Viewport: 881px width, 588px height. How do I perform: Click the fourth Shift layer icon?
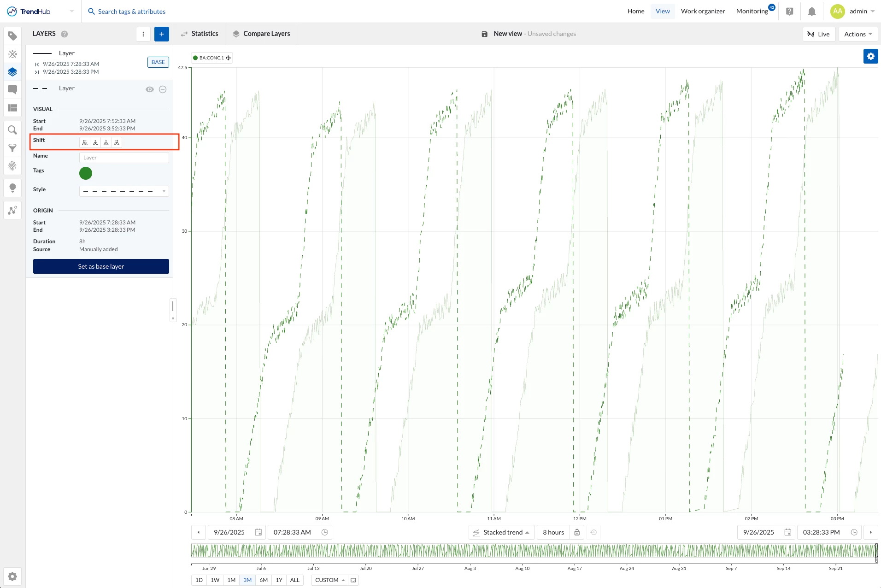click(x=117, y=143)
